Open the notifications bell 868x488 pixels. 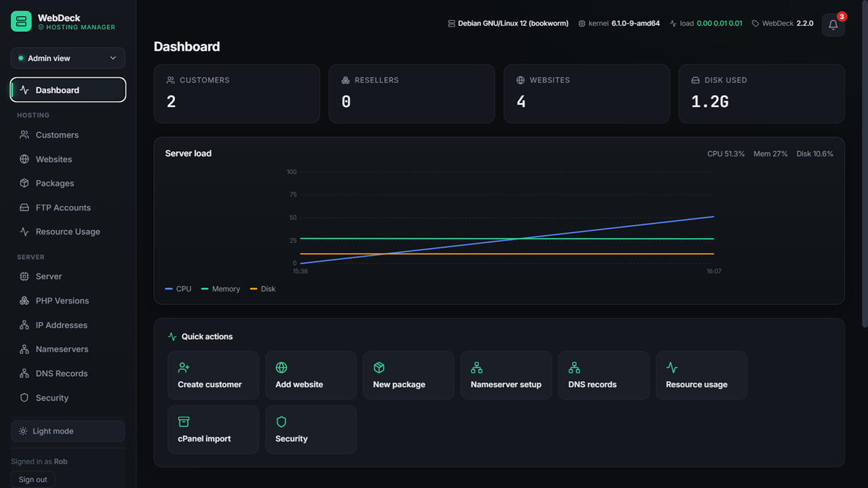pyautogui.click(x=833, y=25)
